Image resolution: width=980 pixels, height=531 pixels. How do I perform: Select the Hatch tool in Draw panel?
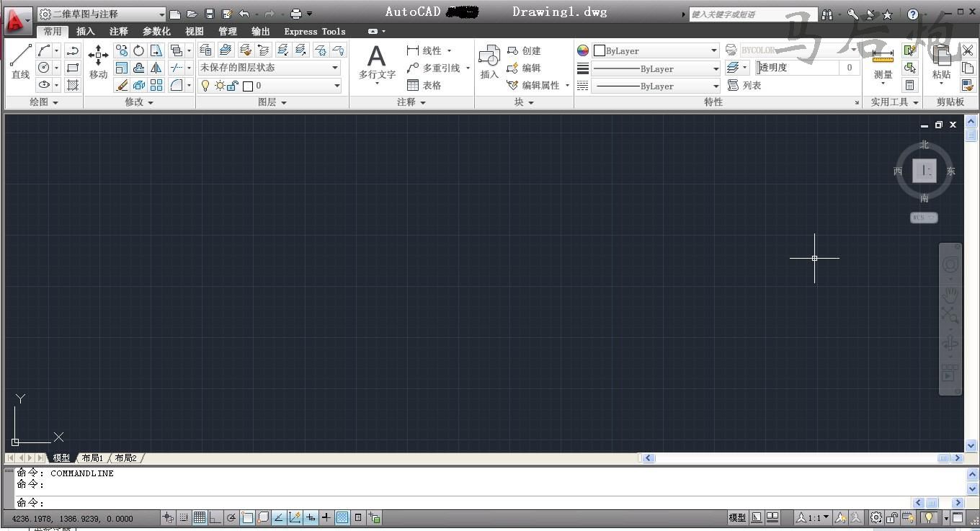(72, 85)
